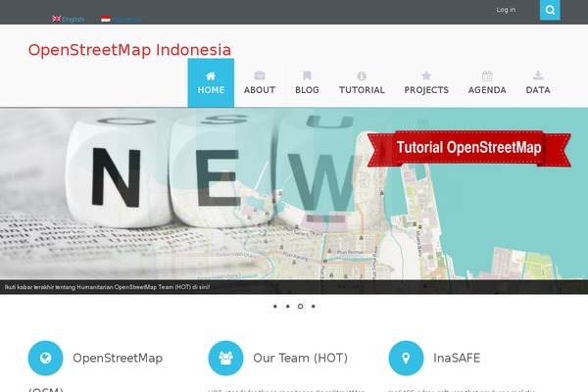The image size is (588, 392).
Task: Click the info icon above TUTORIAL
Action: [x=362, y=76]
